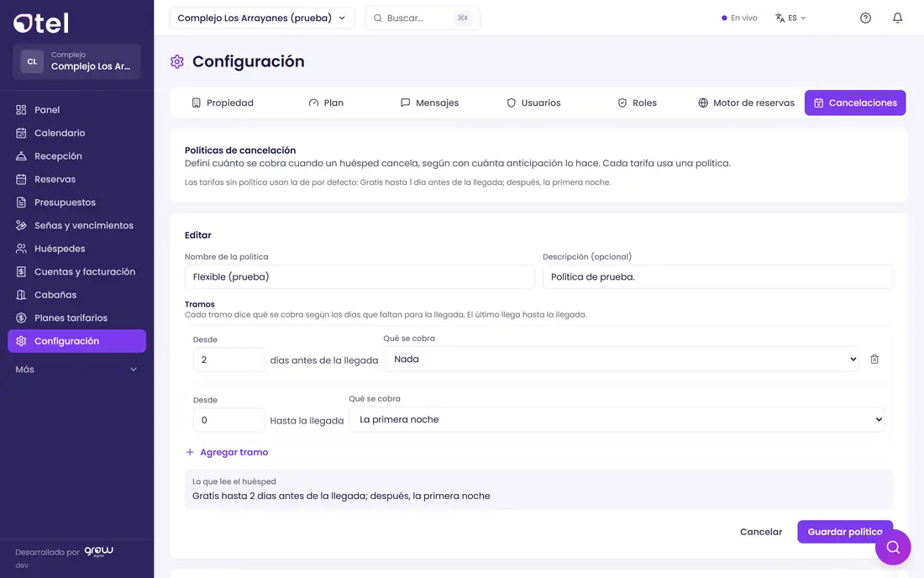Click the CL complex avatar
This screenshot has width=924, height=578.
(x=32, y=61)
